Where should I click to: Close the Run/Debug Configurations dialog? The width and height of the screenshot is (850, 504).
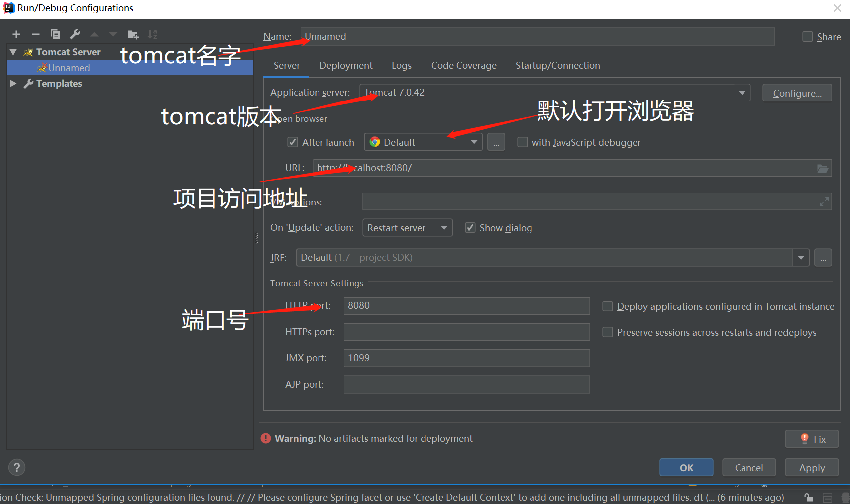[x=837, y=8]
